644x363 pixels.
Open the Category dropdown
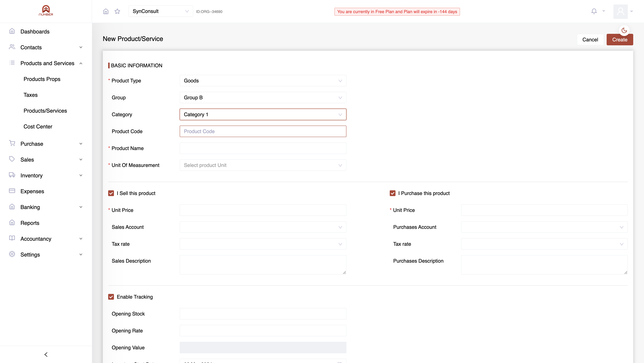point(263,114)
